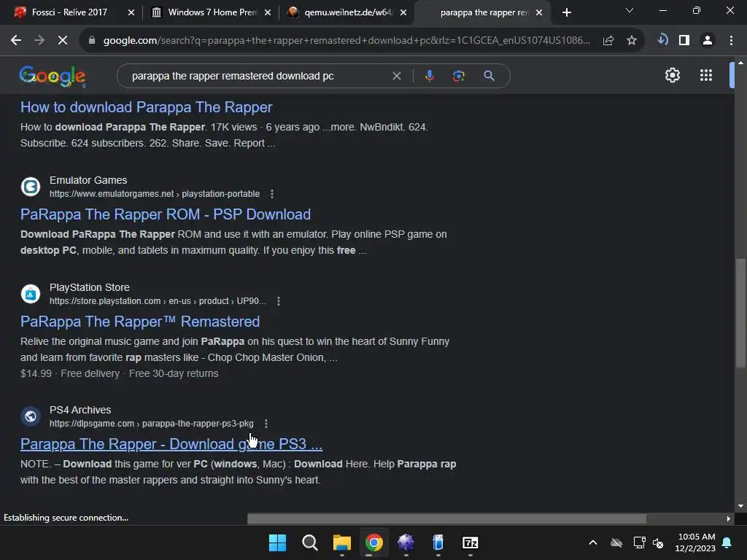This screenshot has width=747, height=560.
Task: Click the Emulator Games site favicon
Action: pyautogui.click(x=31, y=187)
